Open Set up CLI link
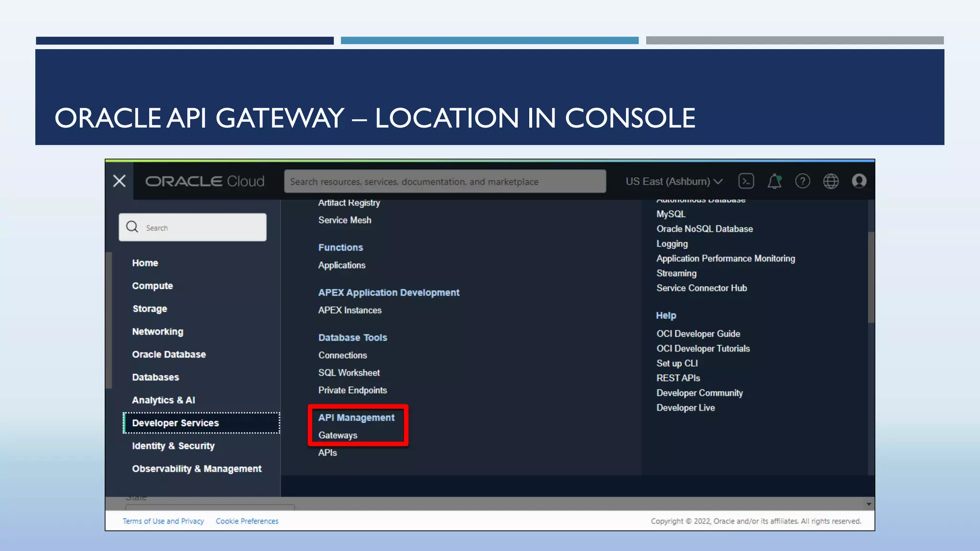The height and width of the screenshot is (551, 980). coord(677,364)
